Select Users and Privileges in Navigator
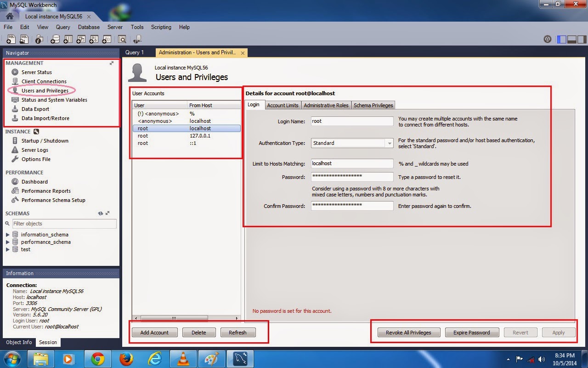Screen dimensions: 588x368 45,91
